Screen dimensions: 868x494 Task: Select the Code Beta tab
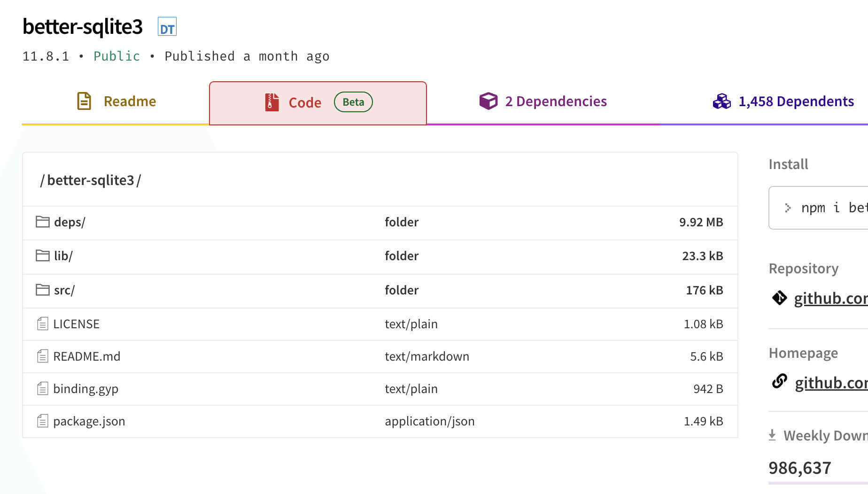(318, 102)
